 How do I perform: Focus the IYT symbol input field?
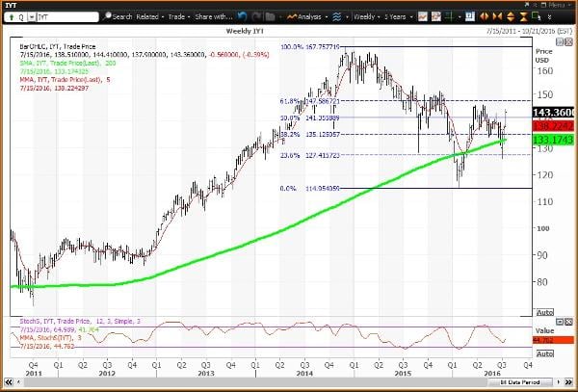[67, 17]
